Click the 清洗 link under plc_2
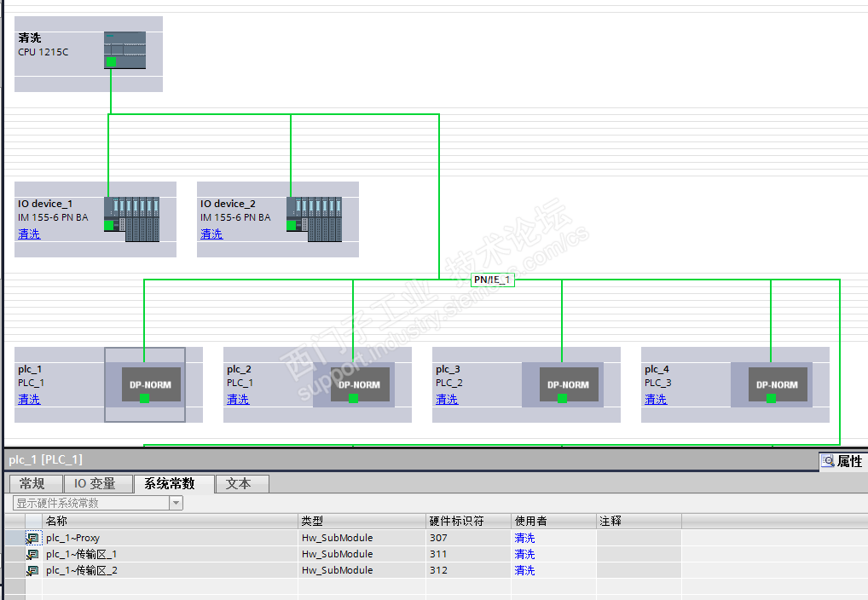This screenshot has height=600, width=868. point(238,399)
